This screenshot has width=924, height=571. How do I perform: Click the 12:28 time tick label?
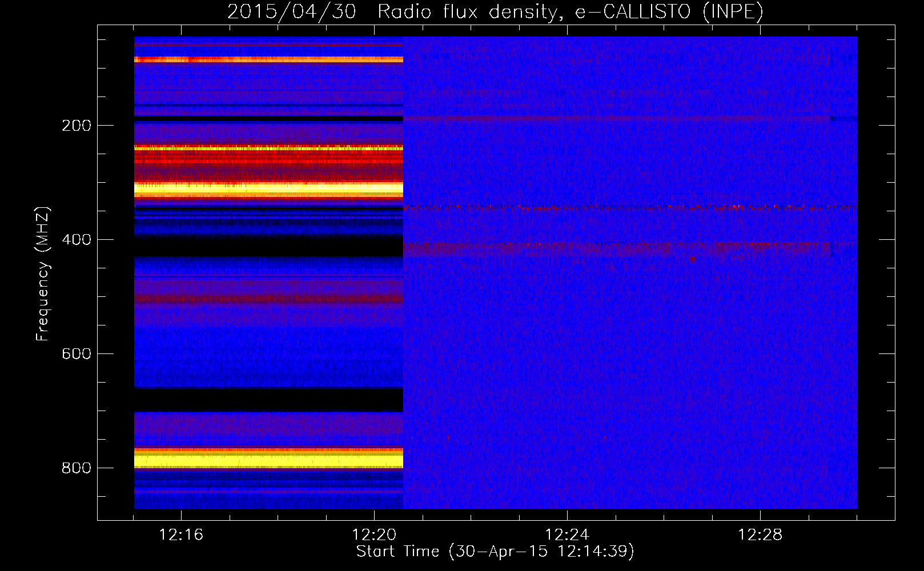(760, 534)
